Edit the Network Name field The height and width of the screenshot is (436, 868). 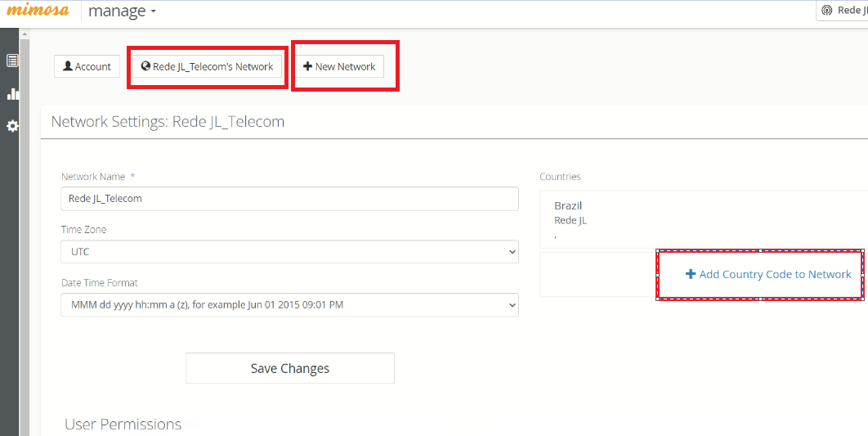[x=289, y=198]
